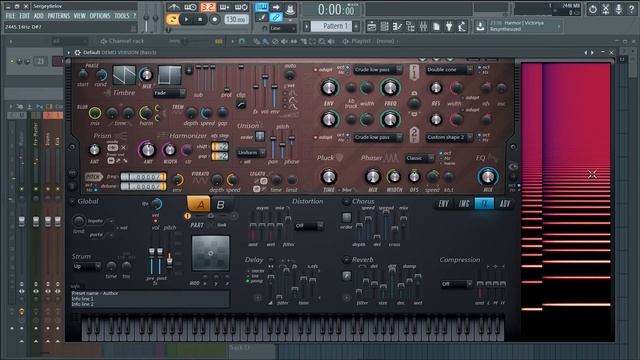Click the question mark help icon top right

click(632, 9)
